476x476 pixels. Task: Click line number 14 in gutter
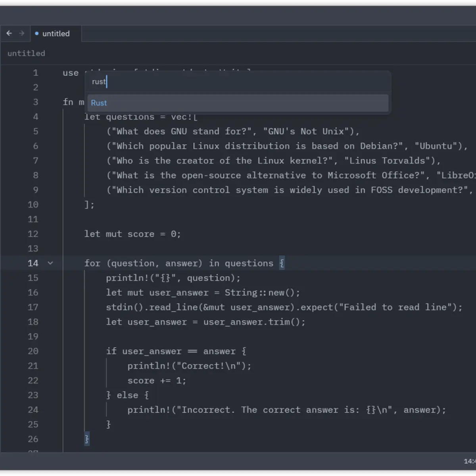[x=33, y=263]
